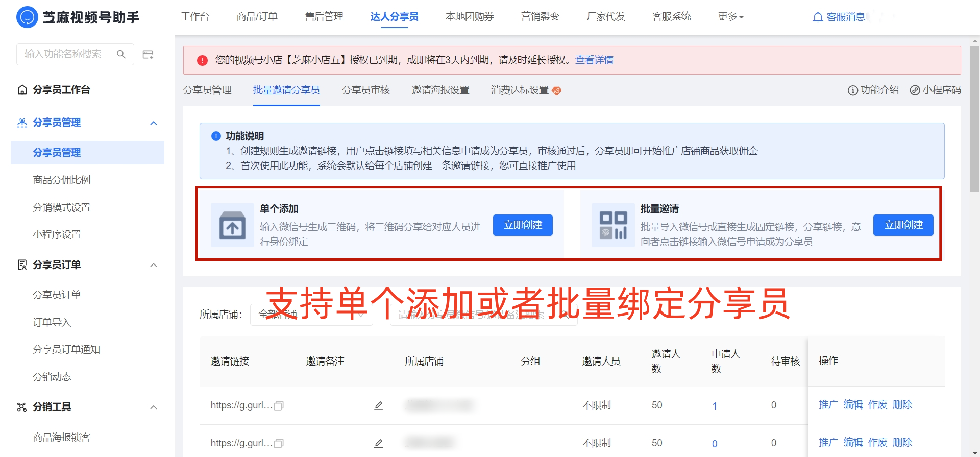This screenshot has height=457, width=980.
Task: Click the 单个添加 upload box icon
Action: pyautogui.click(x=232, y=225)
